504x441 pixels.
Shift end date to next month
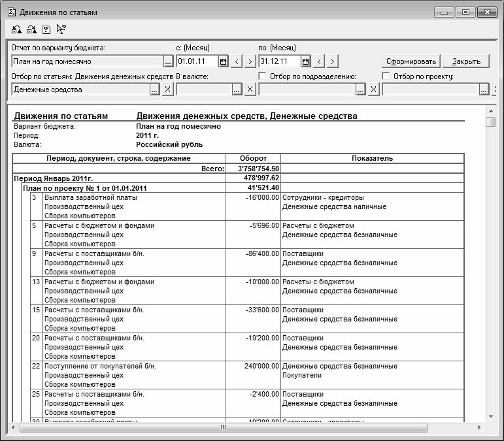tap(333, 61)
